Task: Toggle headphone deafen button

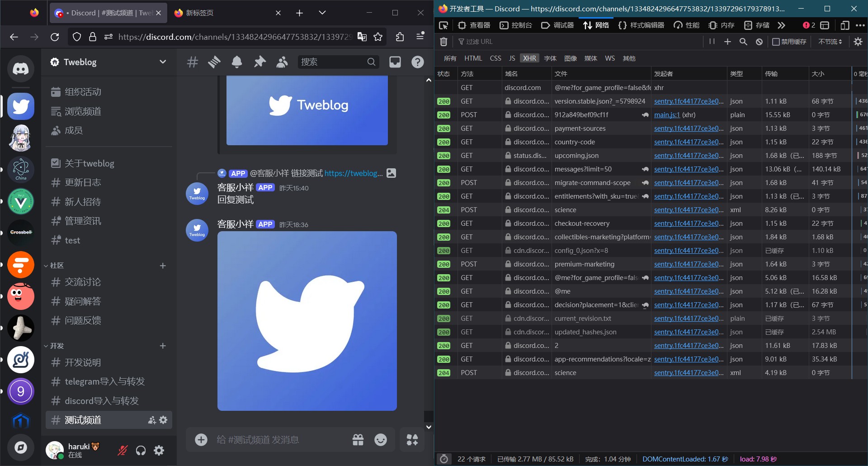Action: (141, 450)
